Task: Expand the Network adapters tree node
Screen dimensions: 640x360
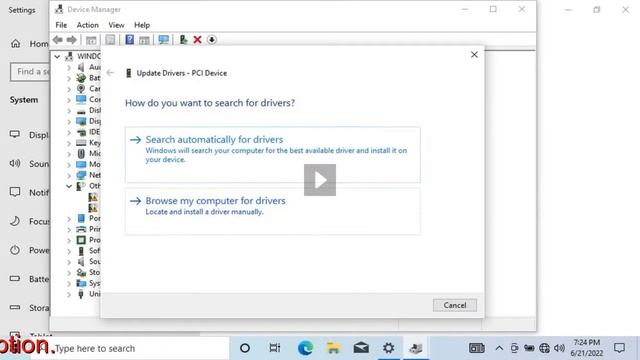Action: 69,175
